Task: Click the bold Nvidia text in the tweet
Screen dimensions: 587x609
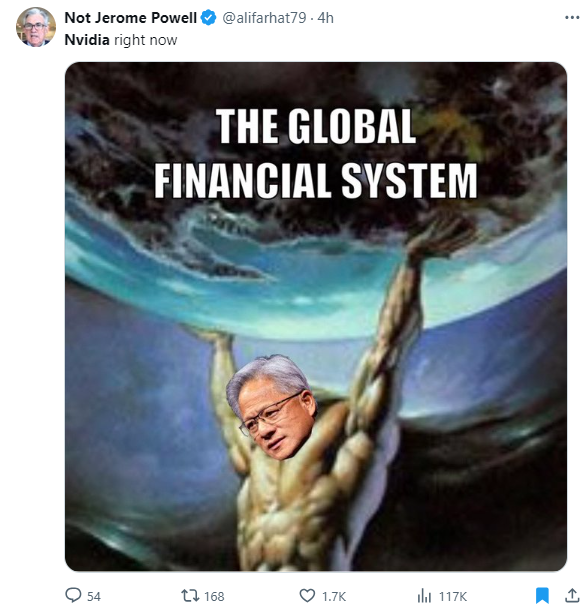Action: coord(87,40)
